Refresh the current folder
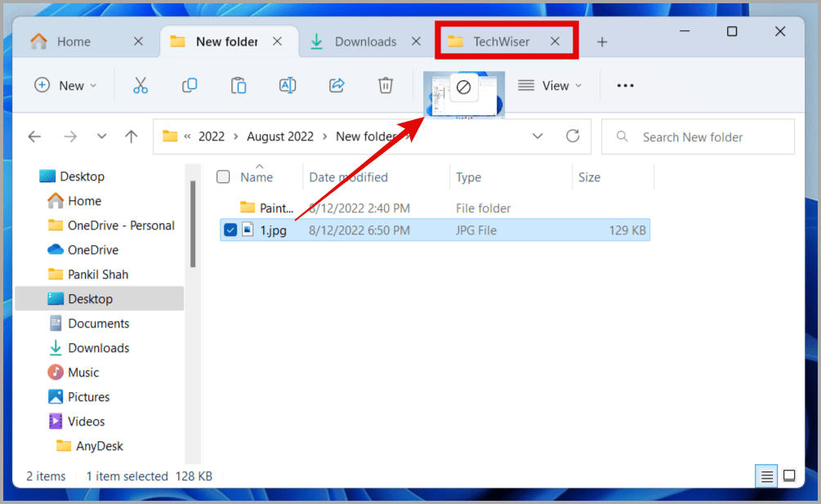Viewport: 821px width, 504px height. tap(573, 136)
